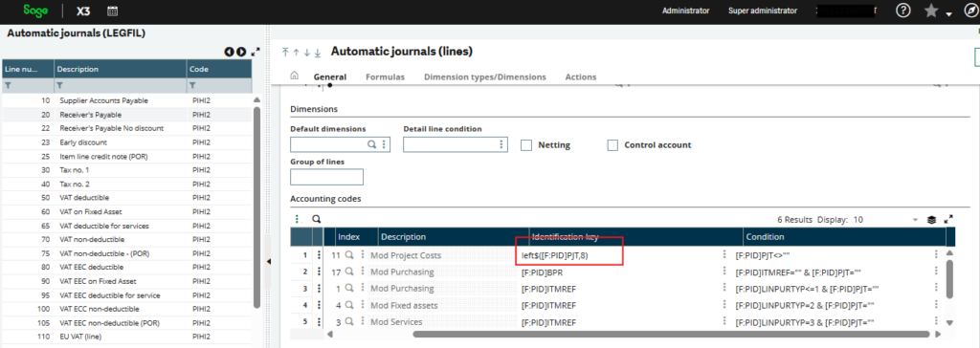Go to next record arrow
The image size is (980, 348).
pos(307,53)
